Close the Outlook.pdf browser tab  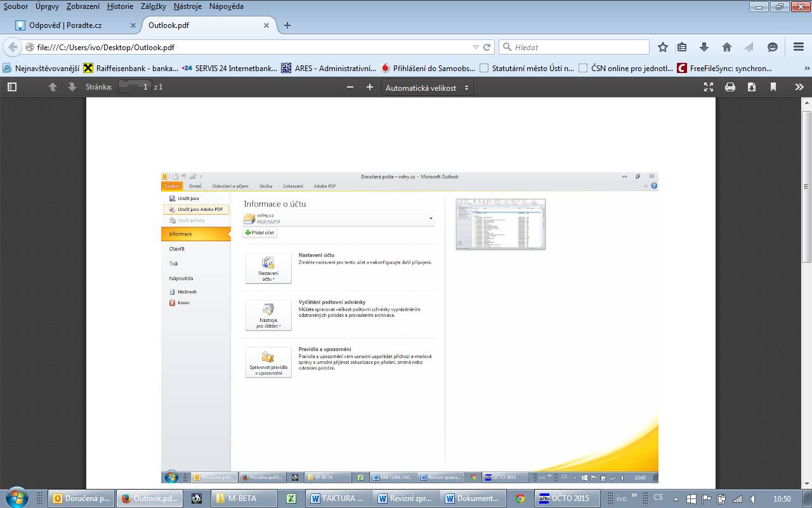point(266,25)
